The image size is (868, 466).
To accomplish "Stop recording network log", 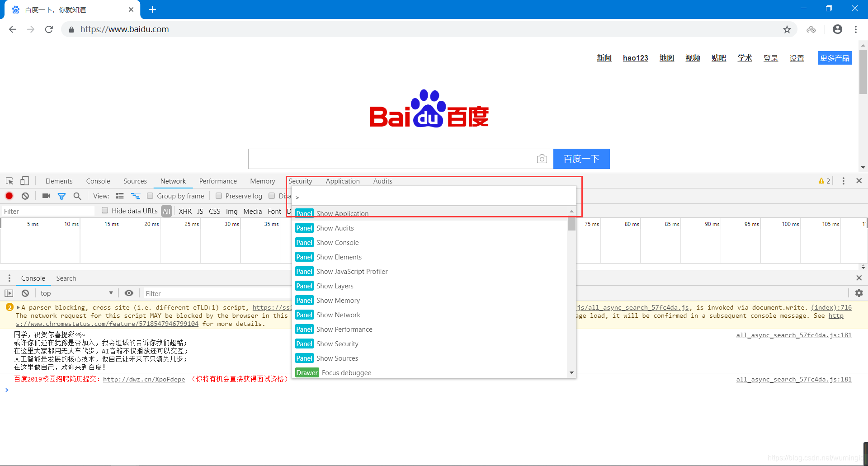I will coord(9,196).
